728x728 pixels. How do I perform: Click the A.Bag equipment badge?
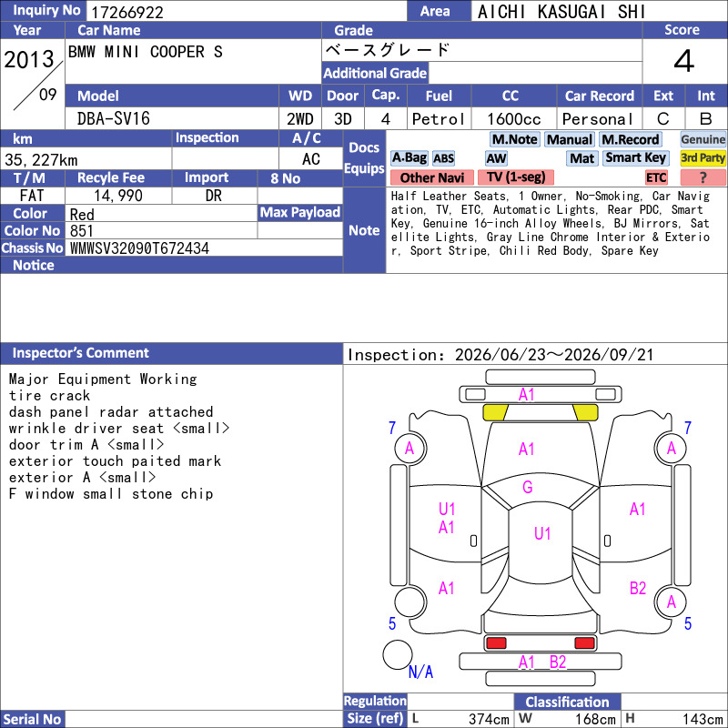(x=409, y=157)
